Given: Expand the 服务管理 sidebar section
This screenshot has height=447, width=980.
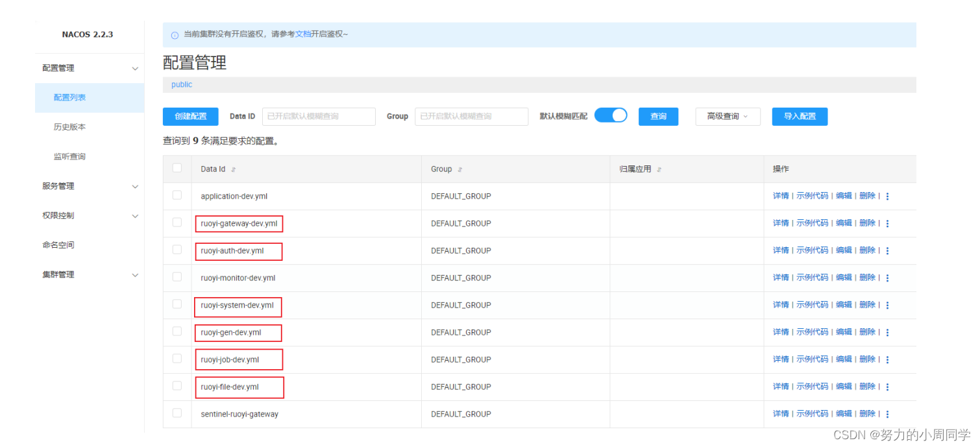Looking at the screenshot, I should point(135,186).
